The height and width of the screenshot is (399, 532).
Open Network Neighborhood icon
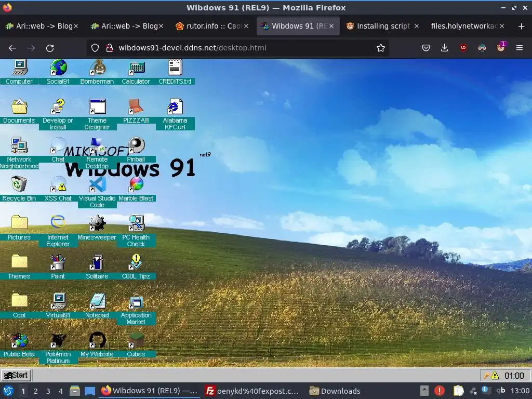click(19, 145)
